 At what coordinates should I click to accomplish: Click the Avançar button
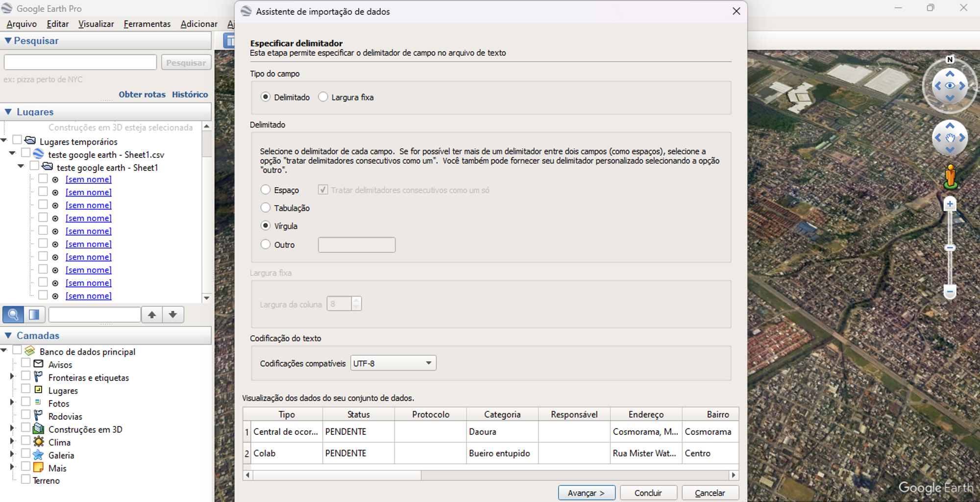click(587, 493)
